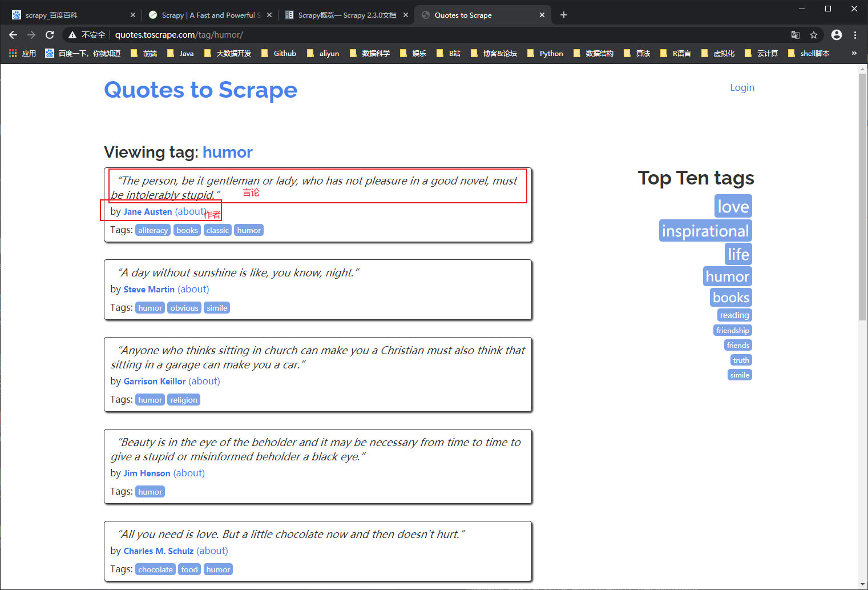Click the obvious tag on Steve Martin quote
Viewport: 868px width, 590px height.
[x=184, y=308]
